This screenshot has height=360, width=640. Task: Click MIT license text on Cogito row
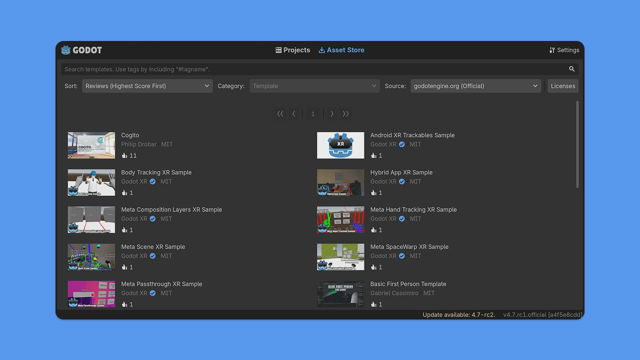click(167, 144)
